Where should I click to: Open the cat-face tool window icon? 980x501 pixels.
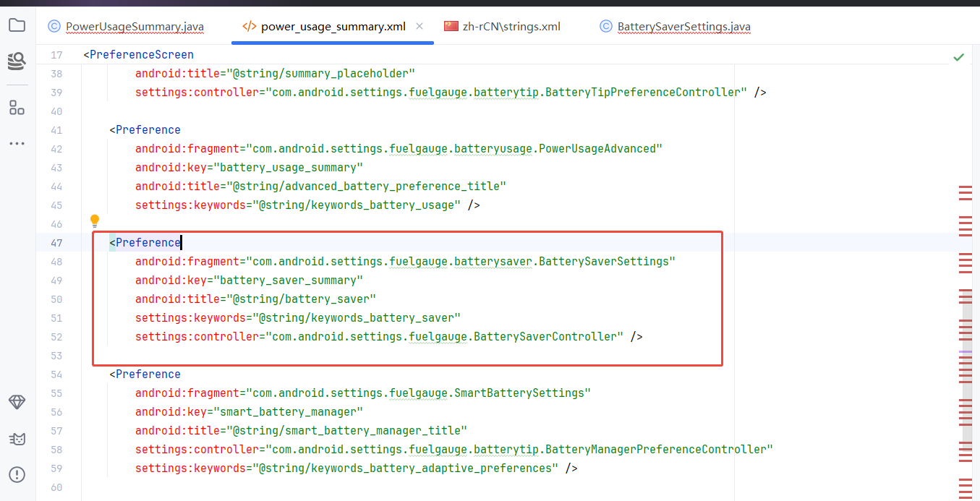[17, 439]
